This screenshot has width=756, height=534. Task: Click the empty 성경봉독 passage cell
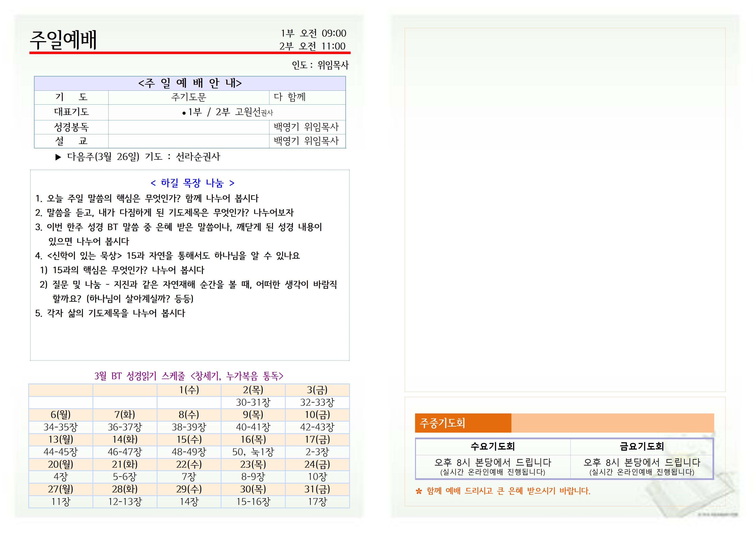(188, 127)
